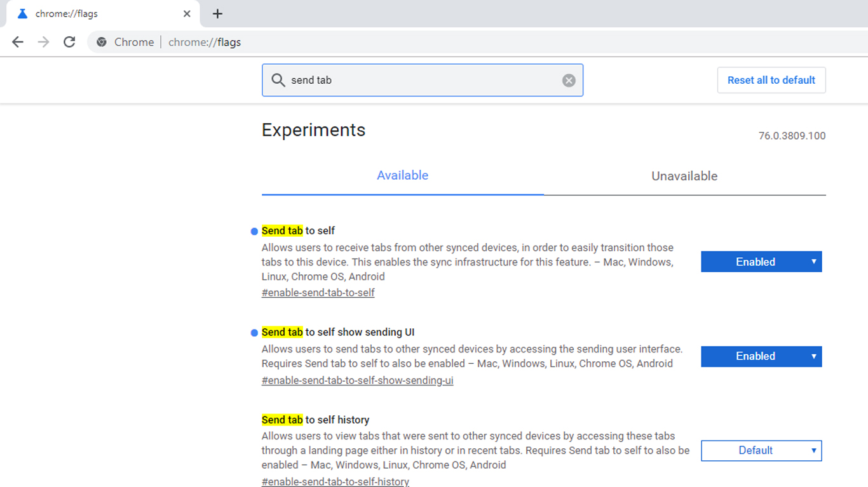Click the search magnifier icon
The width and height of the screenshot is (868, 487).
click(x=278, y=80)
